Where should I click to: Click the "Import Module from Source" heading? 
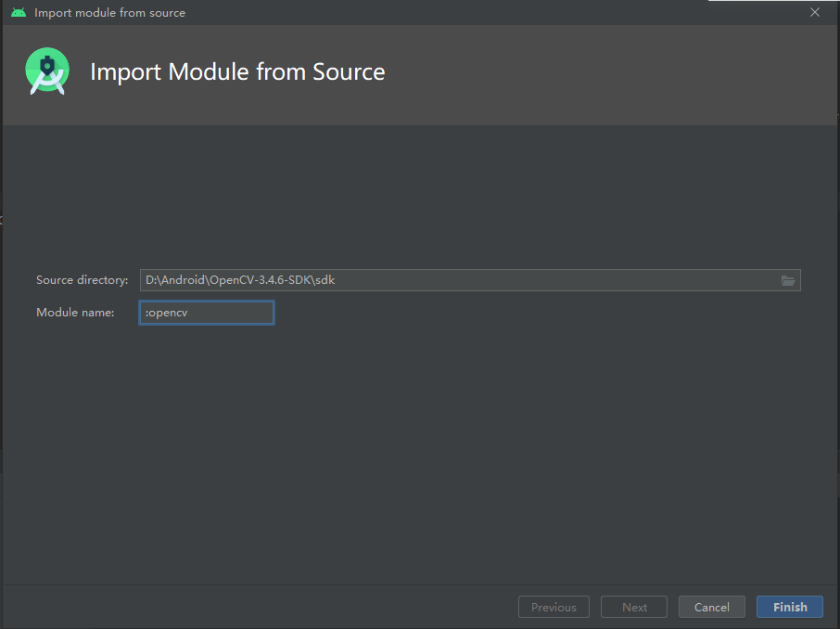tap(237, 71)
